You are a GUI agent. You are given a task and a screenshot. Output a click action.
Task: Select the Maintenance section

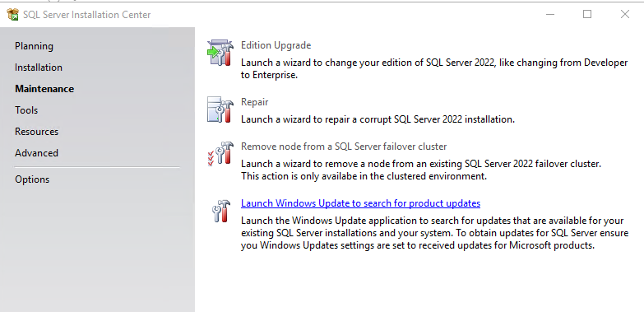coord(44,89)
